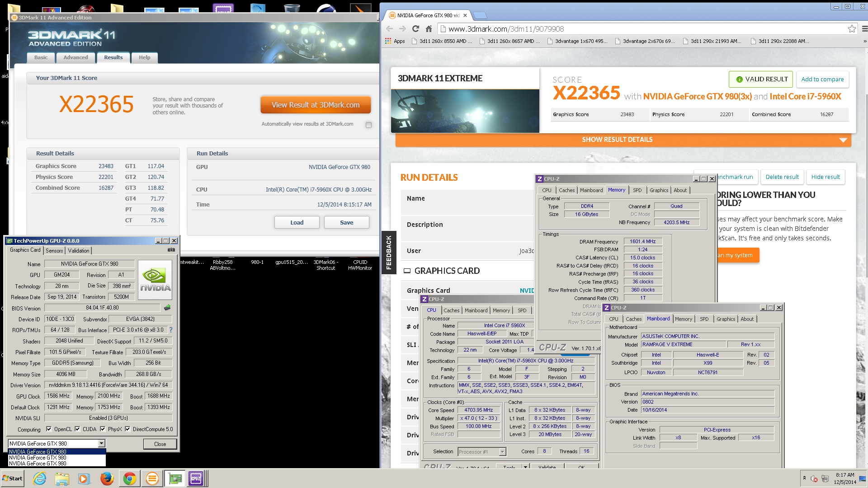Click Load button in Run Details

[x=297, y=223]
